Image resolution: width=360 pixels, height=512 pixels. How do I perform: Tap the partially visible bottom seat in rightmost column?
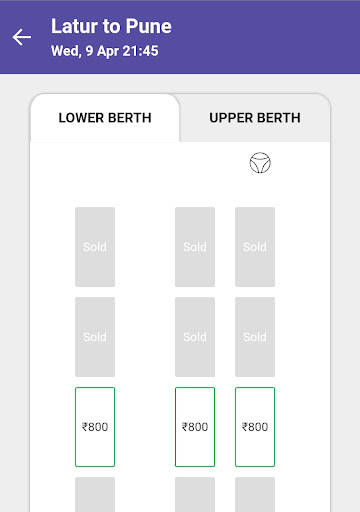[x=255, y=495]
